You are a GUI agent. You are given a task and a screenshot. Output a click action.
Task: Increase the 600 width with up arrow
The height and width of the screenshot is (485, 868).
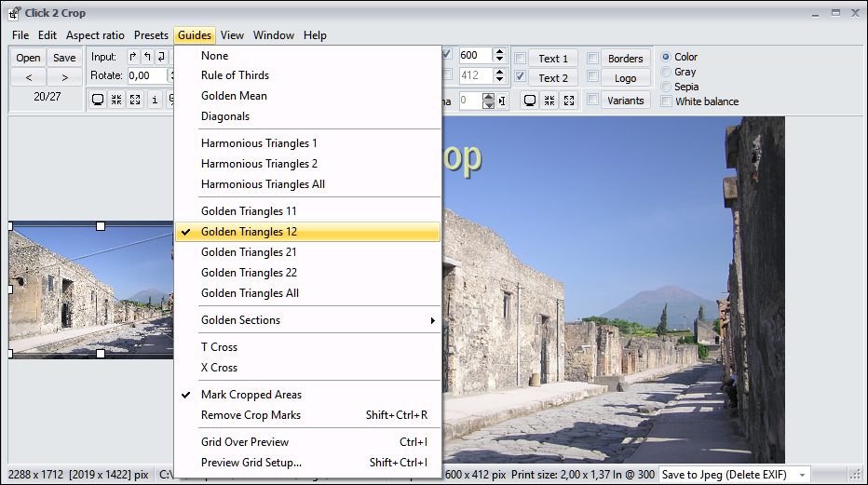(x=500, y=51)
